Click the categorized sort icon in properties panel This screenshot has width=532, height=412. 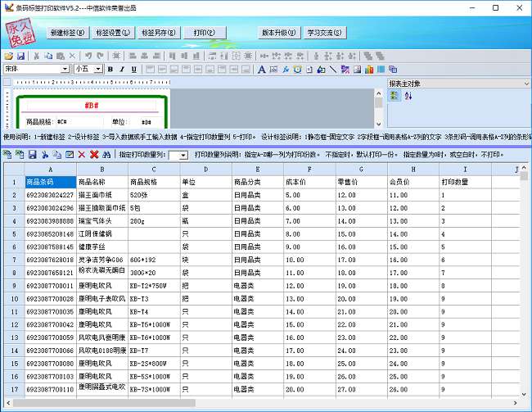tap(394, 96)
